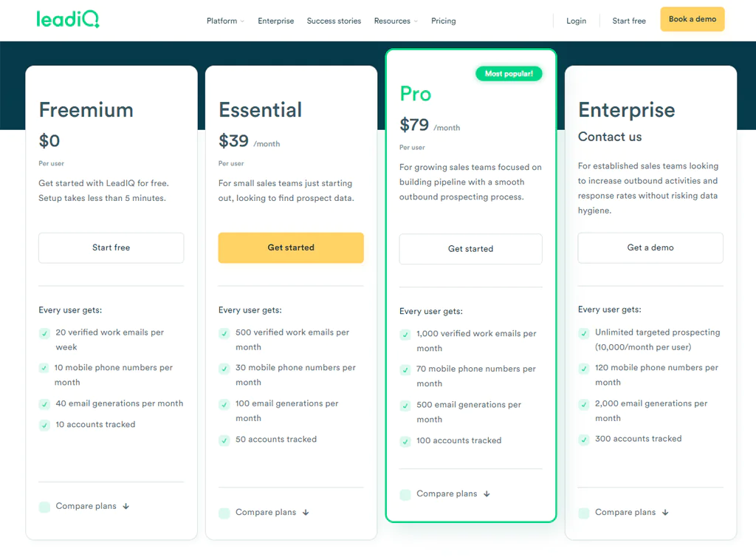Click the checkmark beside '300 accounts tracked'

click(x=584, y=440)
